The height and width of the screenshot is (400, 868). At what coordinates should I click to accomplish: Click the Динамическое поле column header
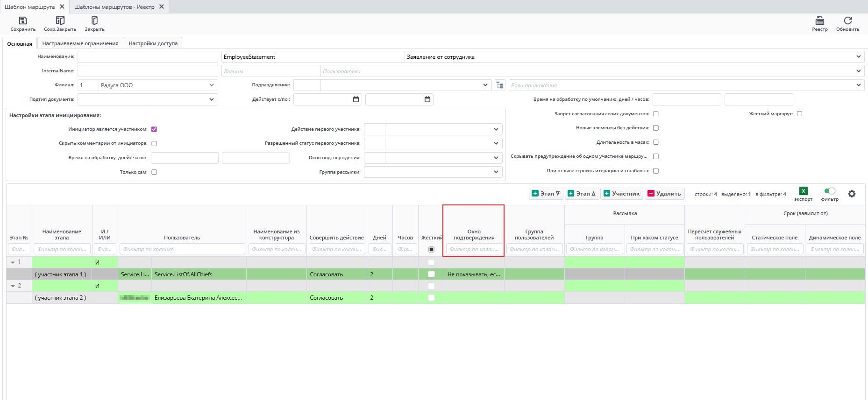[x=835, y=238]
